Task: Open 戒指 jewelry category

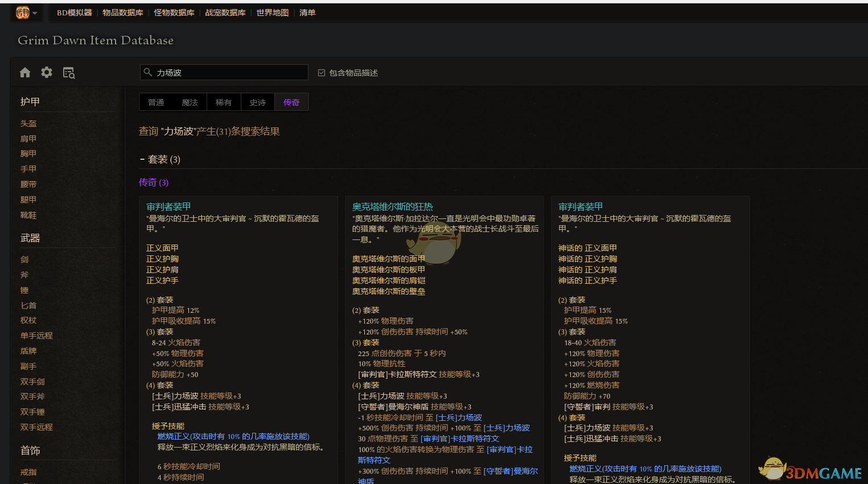Action: tap(28, 472)
